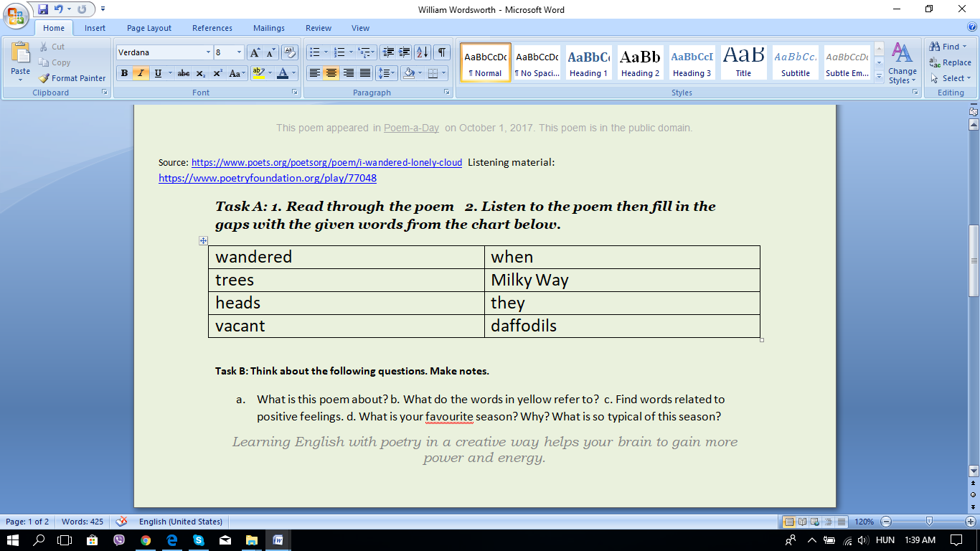Toggle Strikethrough formatting
This screenshot has width=980, height=551.
click(184, 73)
